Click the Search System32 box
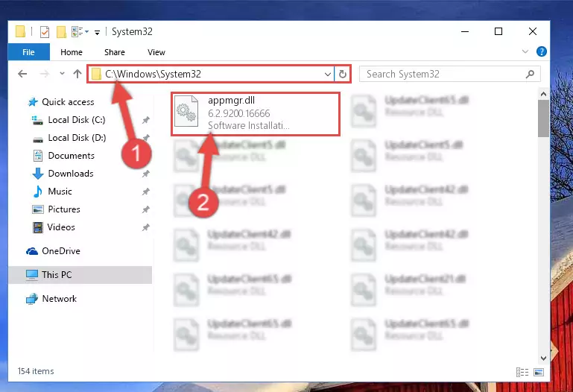This screenshot has width=573, height=392. [x=449, y=75]
